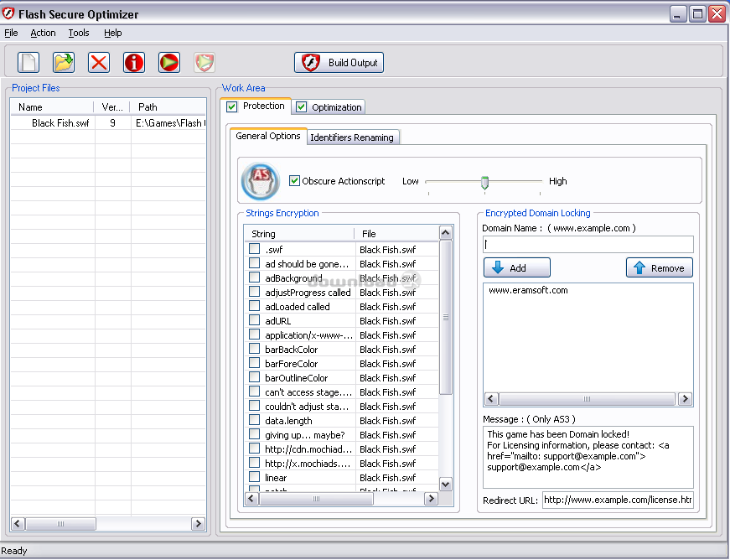
Task: Open a file with the folder icon
Action: (64, 62)
